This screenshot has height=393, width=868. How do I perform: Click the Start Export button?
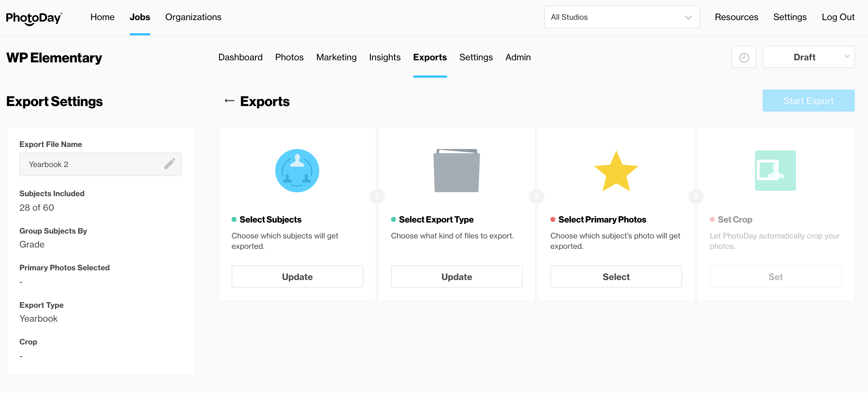(x=808, y=101)
